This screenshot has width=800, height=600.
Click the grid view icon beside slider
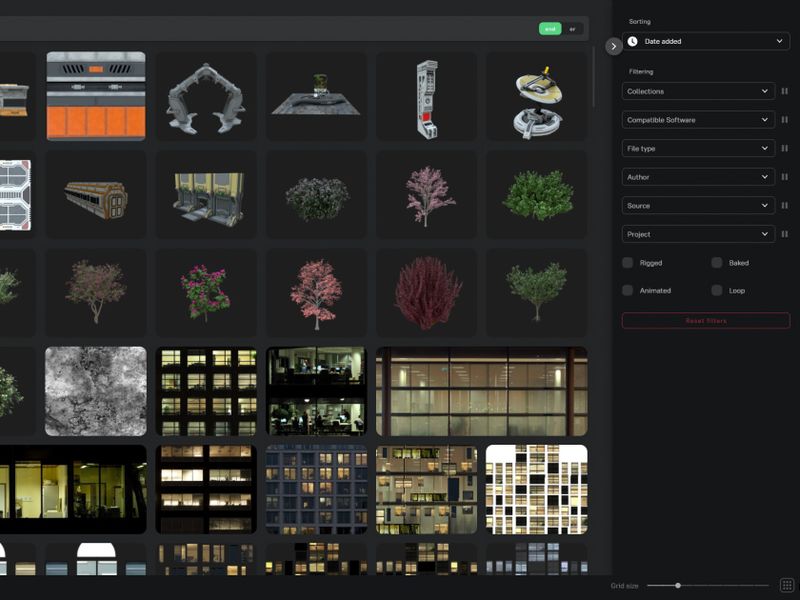[x=787, y=585]
